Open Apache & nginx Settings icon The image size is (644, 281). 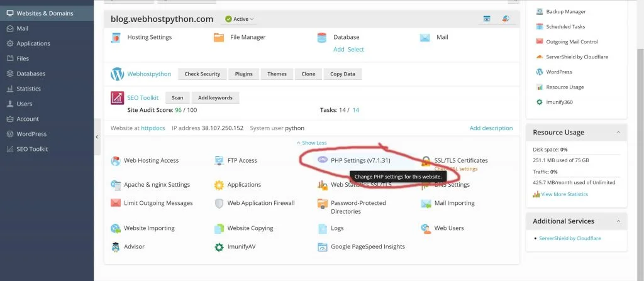click(x=116, y=185)
